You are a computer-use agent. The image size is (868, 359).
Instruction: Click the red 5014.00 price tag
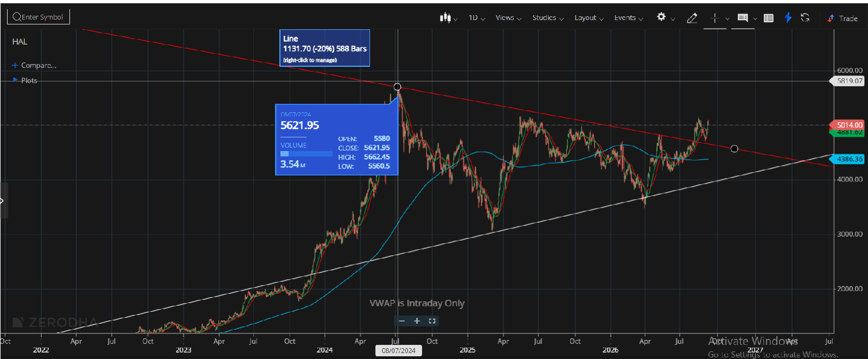[848, 125]
